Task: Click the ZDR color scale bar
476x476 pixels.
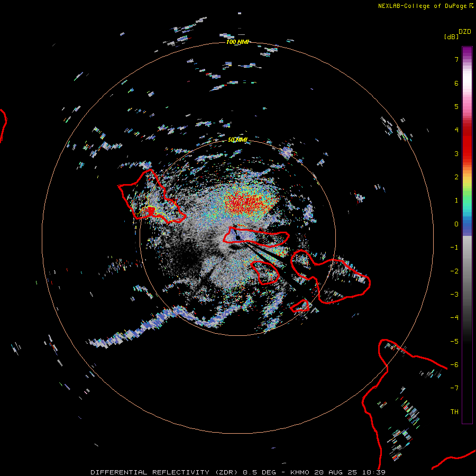Action: [x=467, y=235]
